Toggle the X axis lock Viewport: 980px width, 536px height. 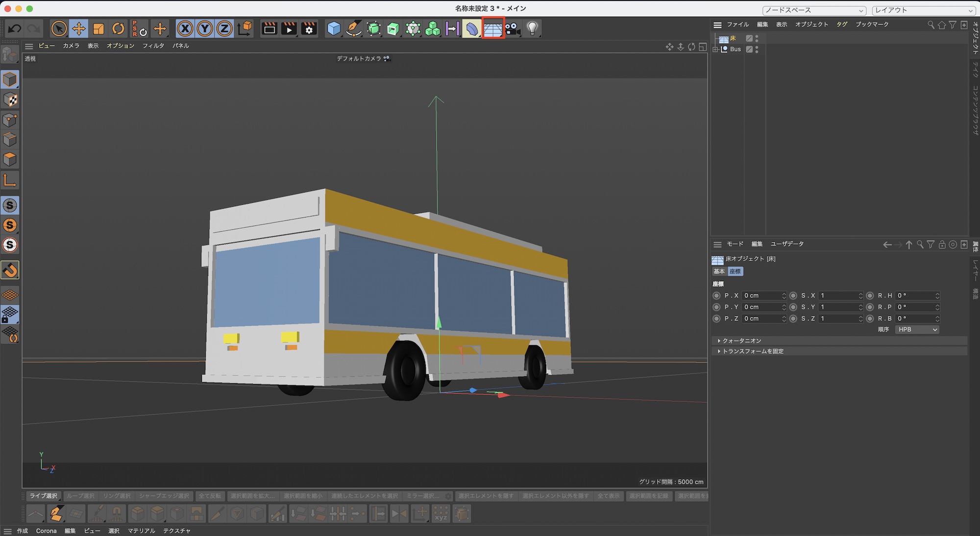(185, 29)
